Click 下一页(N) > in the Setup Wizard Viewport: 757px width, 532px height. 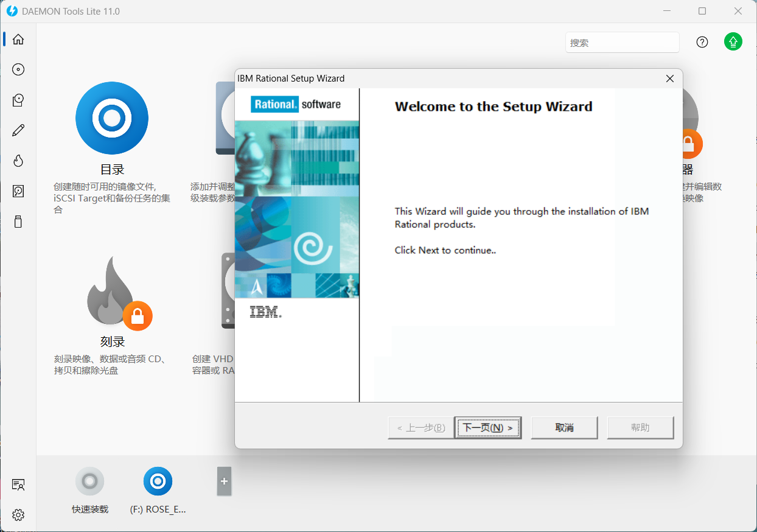488,428
